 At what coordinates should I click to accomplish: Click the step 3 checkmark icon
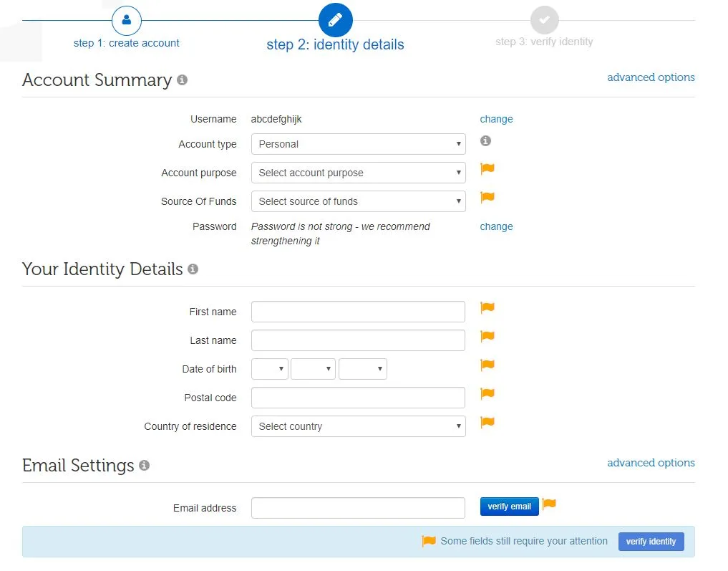click(x=544, y=21)
